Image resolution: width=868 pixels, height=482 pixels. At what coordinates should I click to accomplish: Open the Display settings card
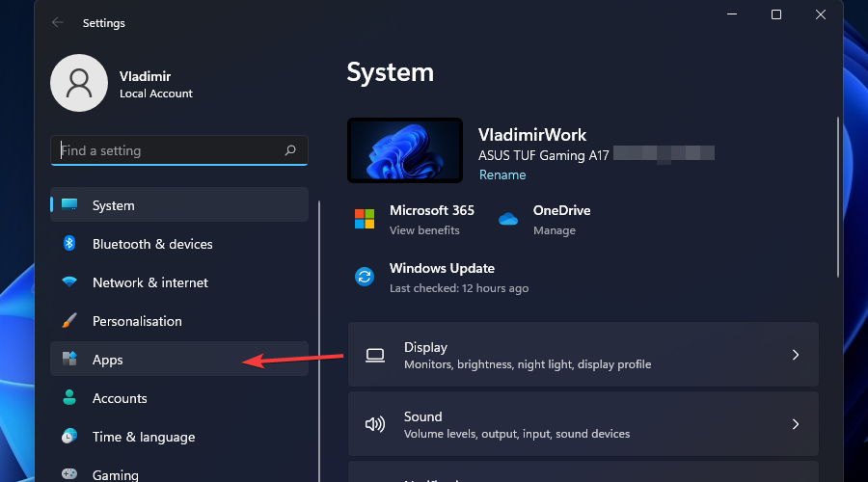click(x=583, y=354)
